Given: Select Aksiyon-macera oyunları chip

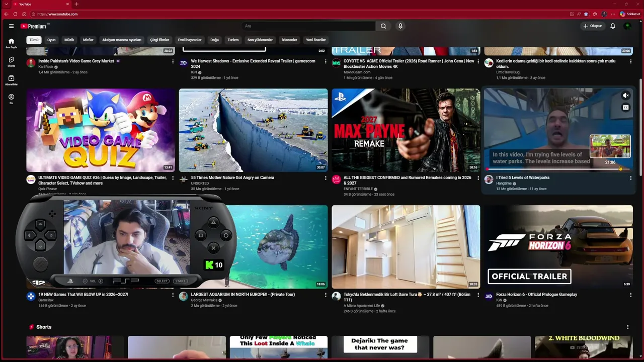Looking at the screenshot, I should (x=122, y=40).
